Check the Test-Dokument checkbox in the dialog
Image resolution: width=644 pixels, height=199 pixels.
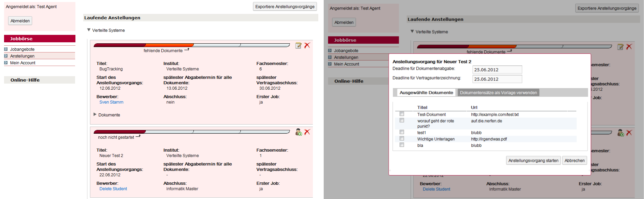click(402, 114)
